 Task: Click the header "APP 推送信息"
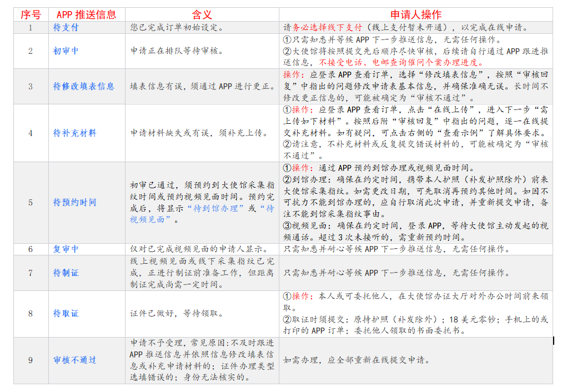87,14
